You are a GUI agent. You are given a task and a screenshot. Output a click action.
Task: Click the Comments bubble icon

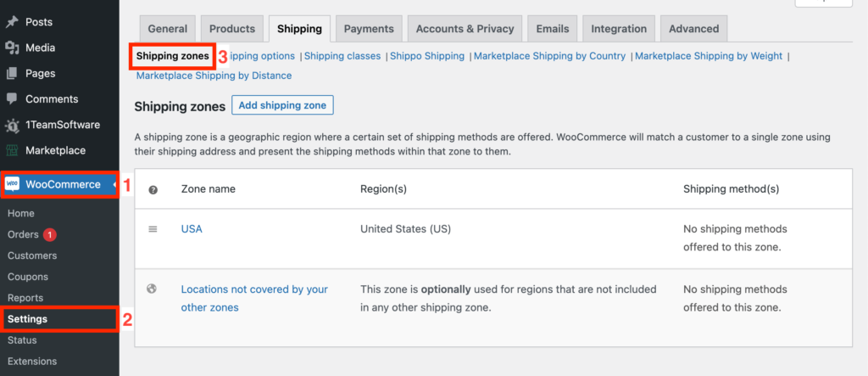pos(12,99)
